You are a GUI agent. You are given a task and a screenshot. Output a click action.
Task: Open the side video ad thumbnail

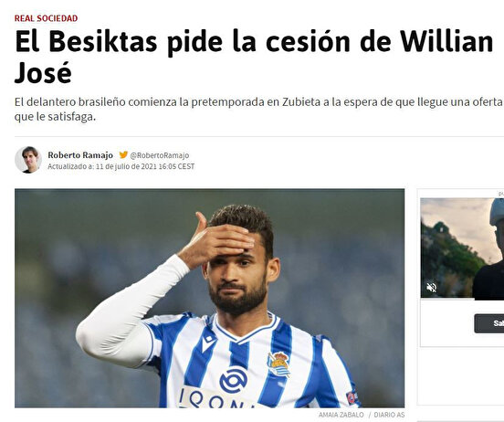click(462, 248)
